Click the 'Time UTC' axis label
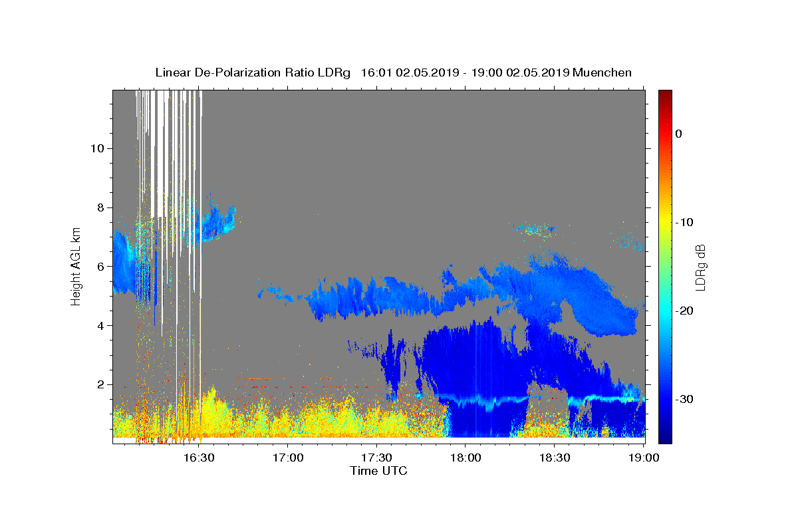Viewport: 798px width, 532px height. pyautogui.click(x=378, y=471)
